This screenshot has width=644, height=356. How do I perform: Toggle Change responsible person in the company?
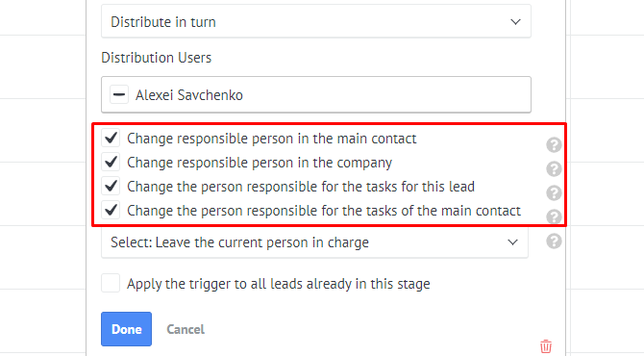coord(111,162)
